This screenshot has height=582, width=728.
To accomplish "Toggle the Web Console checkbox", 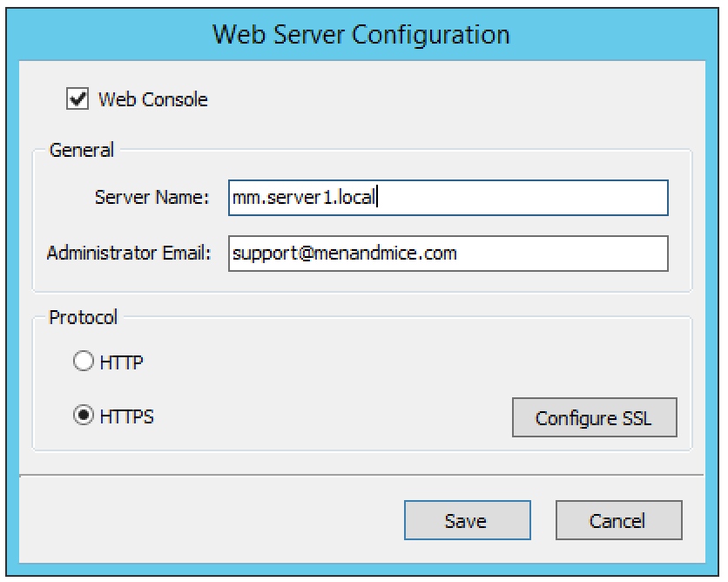I will pyautogui.click(x=78, y=99).
